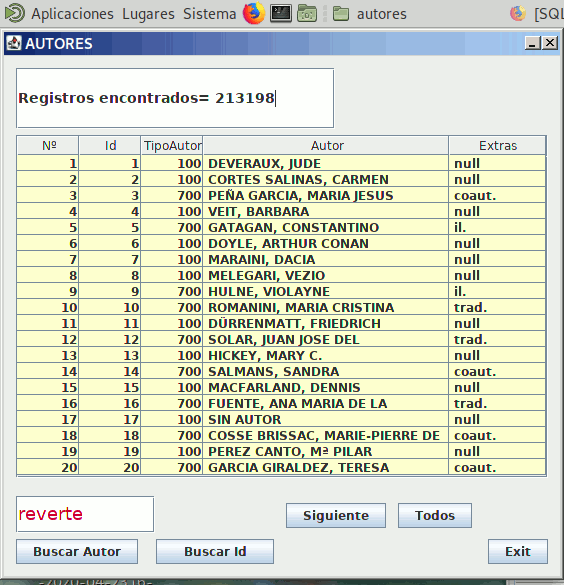Screen dimensions: 564x585
Task: Click the Todos button
Action: pos(435,515)
